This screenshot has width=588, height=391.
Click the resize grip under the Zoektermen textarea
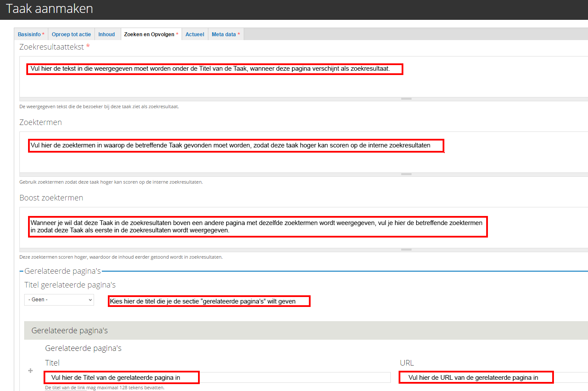click(406, 174)
